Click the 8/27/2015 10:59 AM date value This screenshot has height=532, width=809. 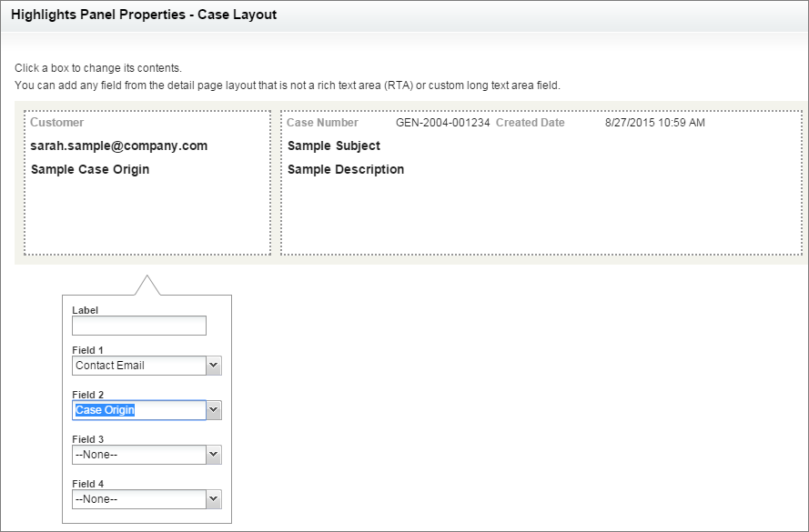654,123
